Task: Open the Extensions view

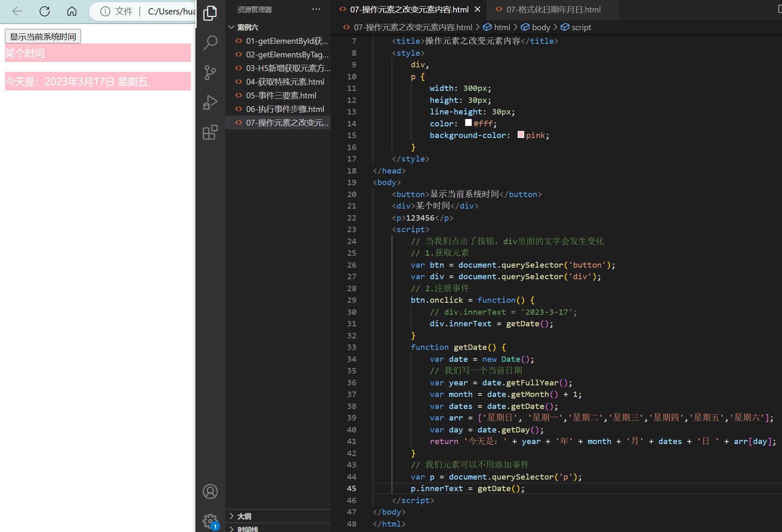Action: click(210, 132)
